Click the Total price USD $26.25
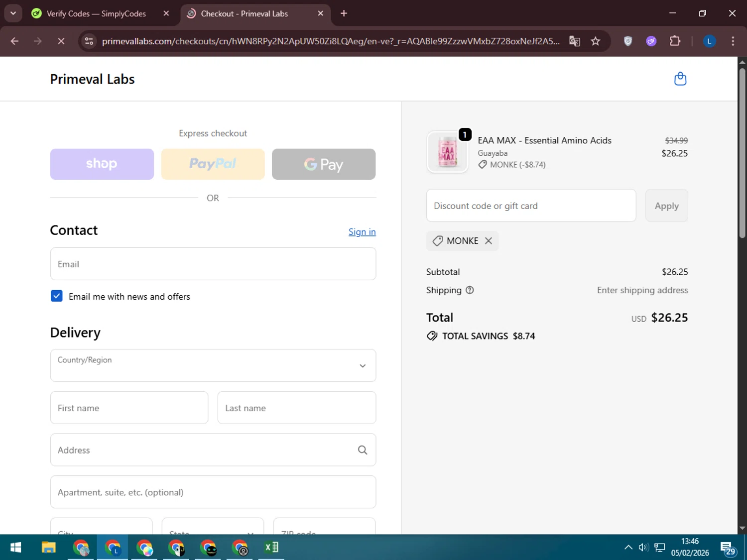 (659, 318)
